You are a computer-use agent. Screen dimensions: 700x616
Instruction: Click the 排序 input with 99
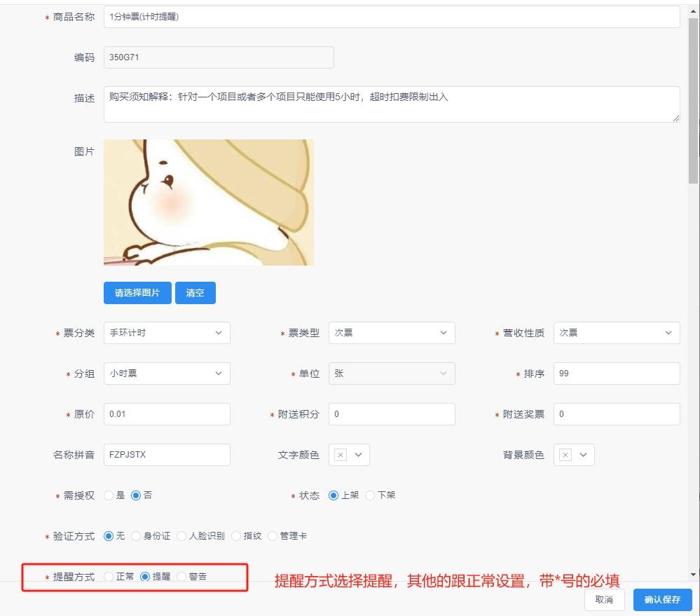[x=617, y=374]
